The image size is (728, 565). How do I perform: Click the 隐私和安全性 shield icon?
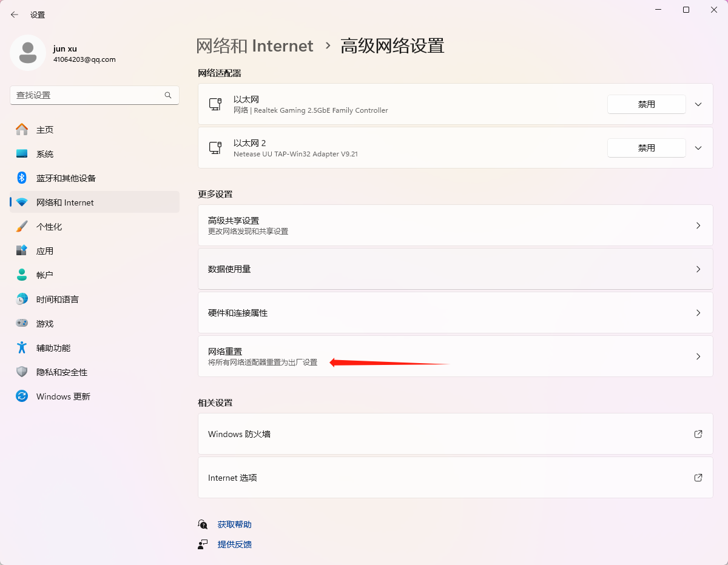point(22,372)
